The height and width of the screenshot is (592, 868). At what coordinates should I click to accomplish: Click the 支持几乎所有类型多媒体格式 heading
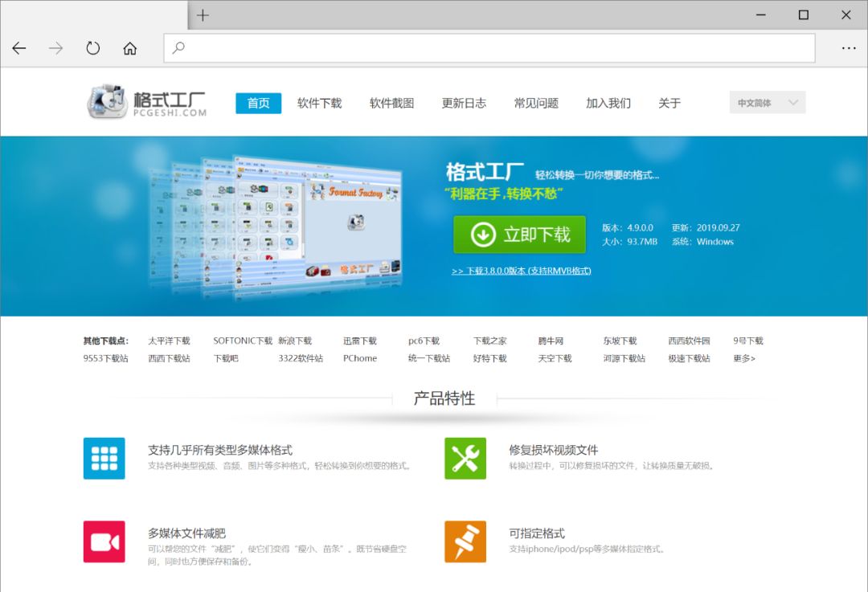click(220, 450)
